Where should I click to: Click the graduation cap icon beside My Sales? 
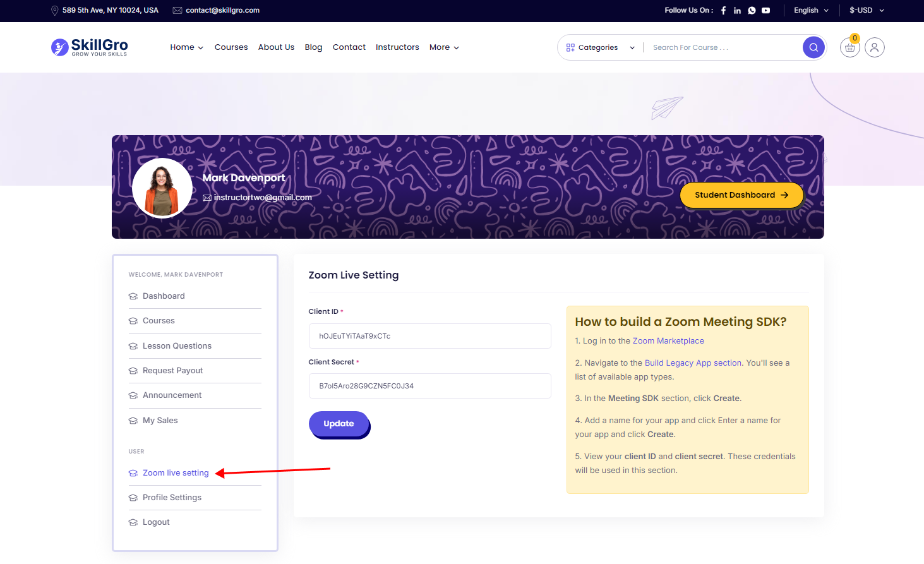pyautogui.click(x=133, y=421)
